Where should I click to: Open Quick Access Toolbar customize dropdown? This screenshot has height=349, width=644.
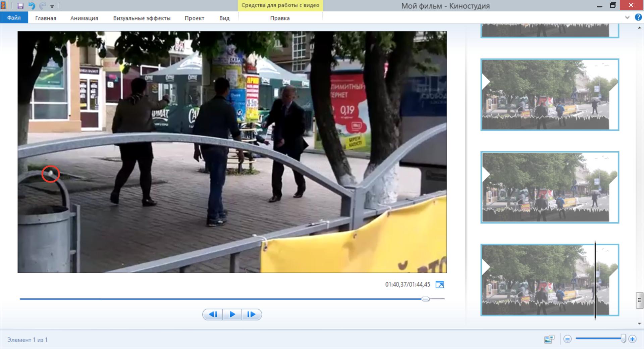(x=52, y=6)
